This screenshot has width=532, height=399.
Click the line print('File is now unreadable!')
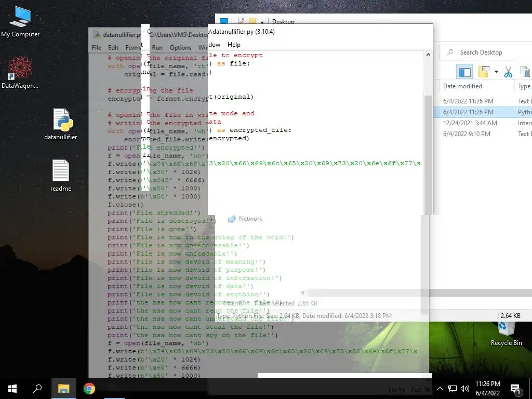click(172, 254)
